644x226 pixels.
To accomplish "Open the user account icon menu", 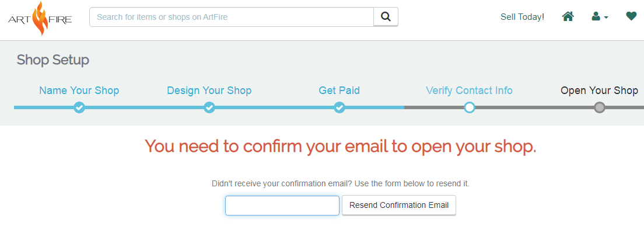I will click(x=600, y=16).
